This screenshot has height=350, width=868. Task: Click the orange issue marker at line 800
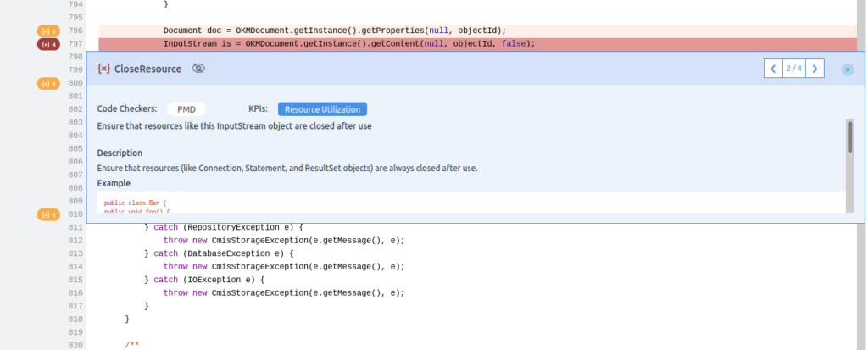coord(48,83)
